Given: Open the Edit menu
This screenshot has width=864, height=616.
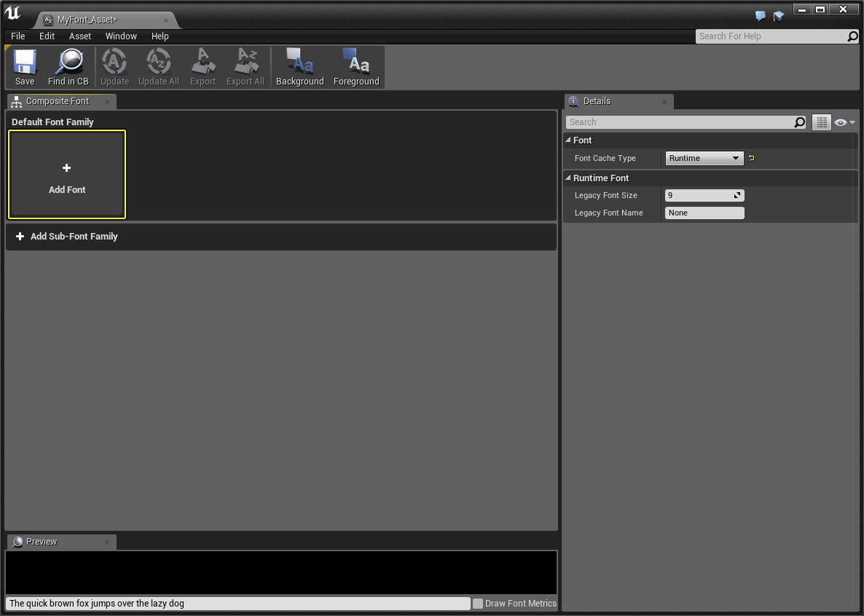Looking at the screenshot, I should click(x=47, y=36).
